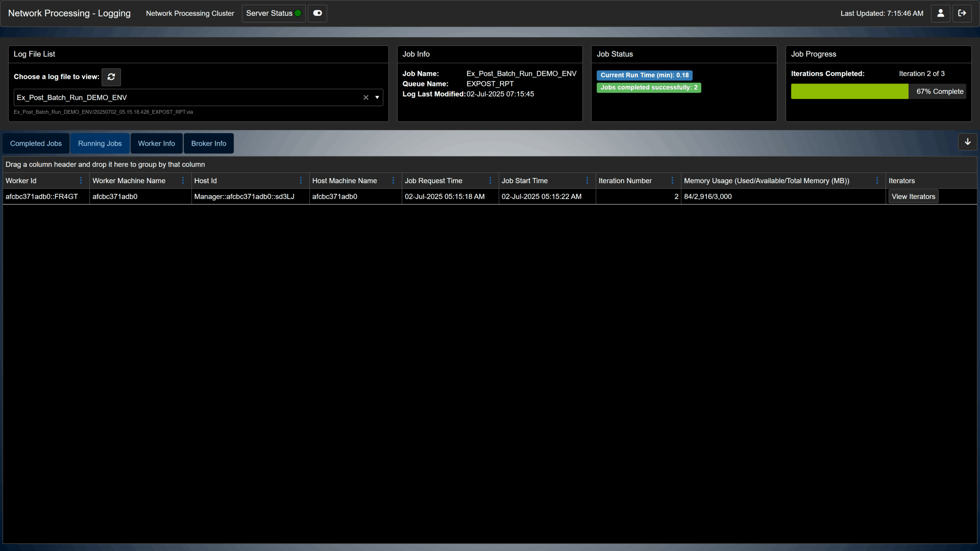
Task: Select host id cell Manager::afcbc371adb0::sd3LJ
Action: point(250,197)
